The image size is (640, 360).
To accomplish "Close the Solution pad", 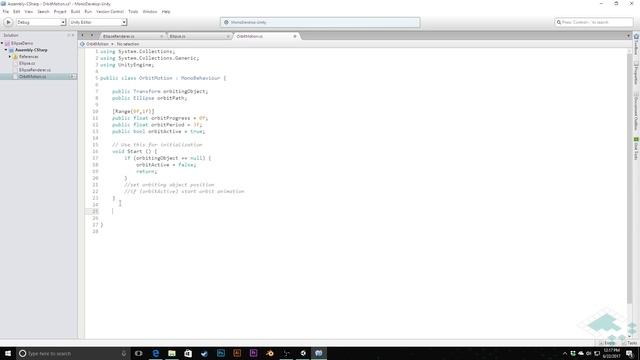I will pyautogui.click(x=73, y=35).
